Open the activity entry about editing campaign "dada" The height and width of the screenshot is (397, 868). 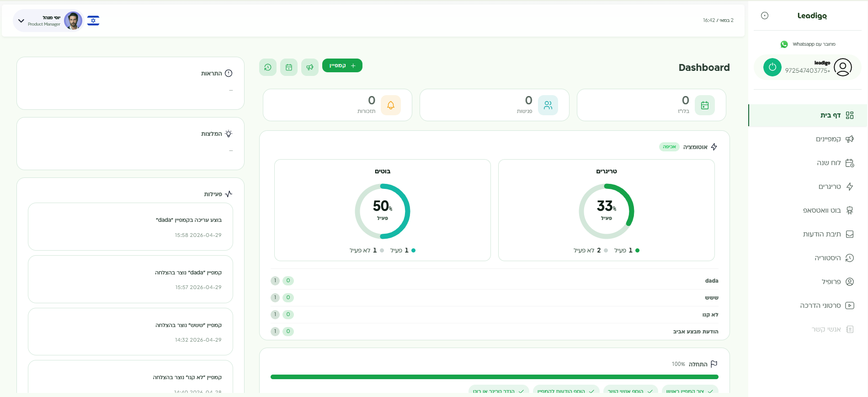pos(130,227)
